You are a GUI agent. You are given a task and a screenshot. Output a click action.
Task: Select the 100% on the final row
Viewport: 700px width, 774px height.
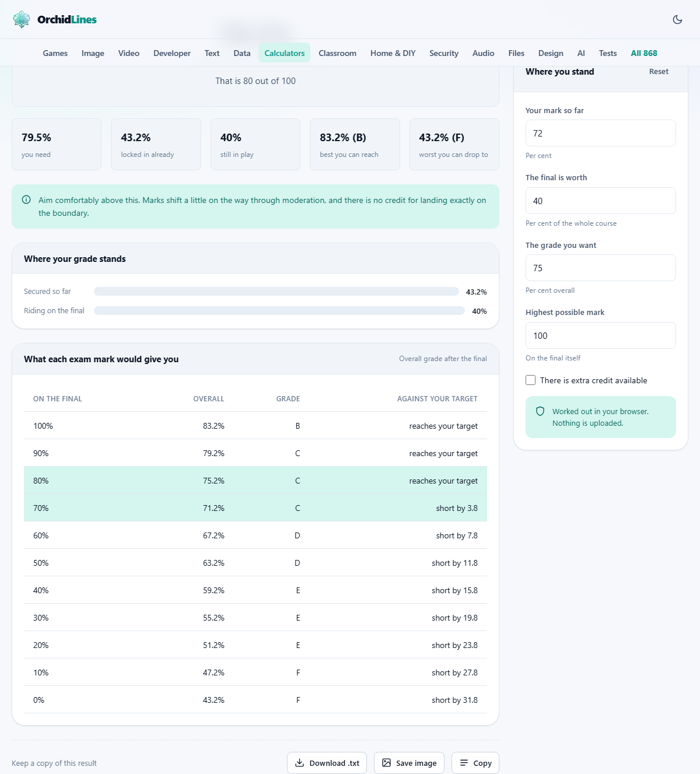point(256,426)
